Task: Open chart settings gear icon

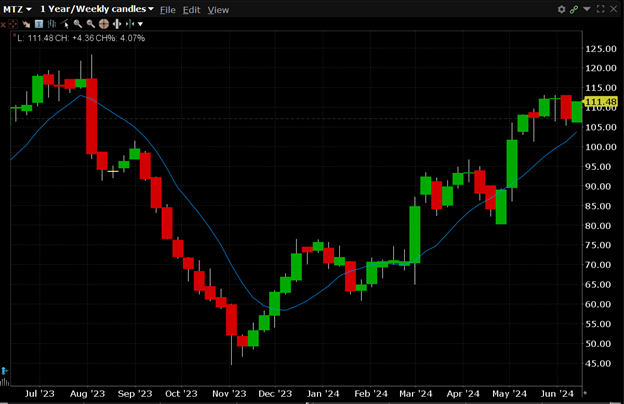Action: point(562,9)
